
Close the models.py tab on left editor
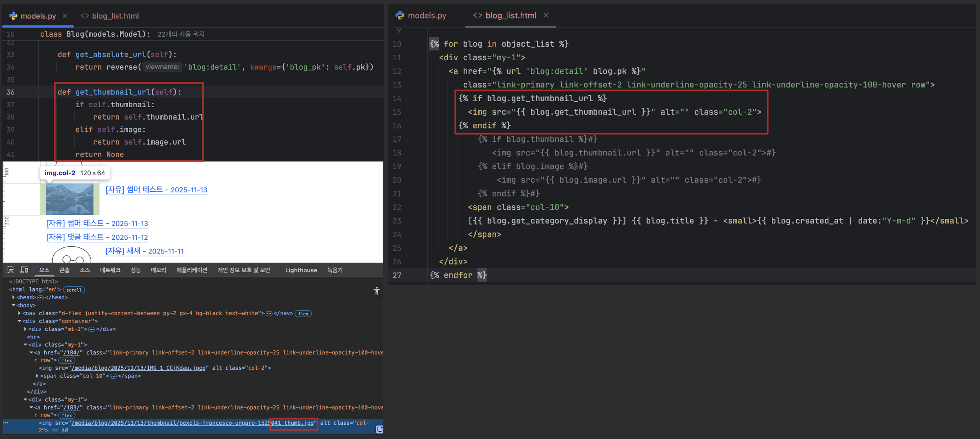[x=65, y=16]
